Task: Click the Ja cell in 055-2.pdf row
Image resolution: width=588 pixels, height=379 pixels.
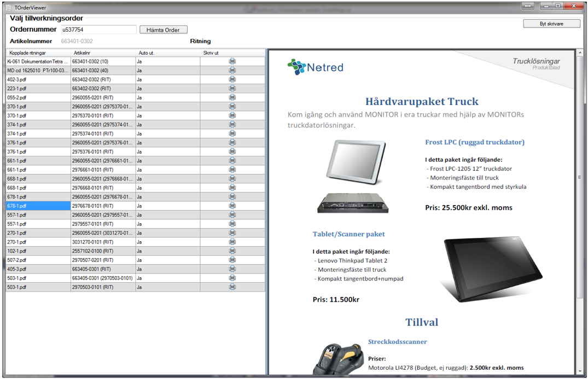Action: point(167,97)
